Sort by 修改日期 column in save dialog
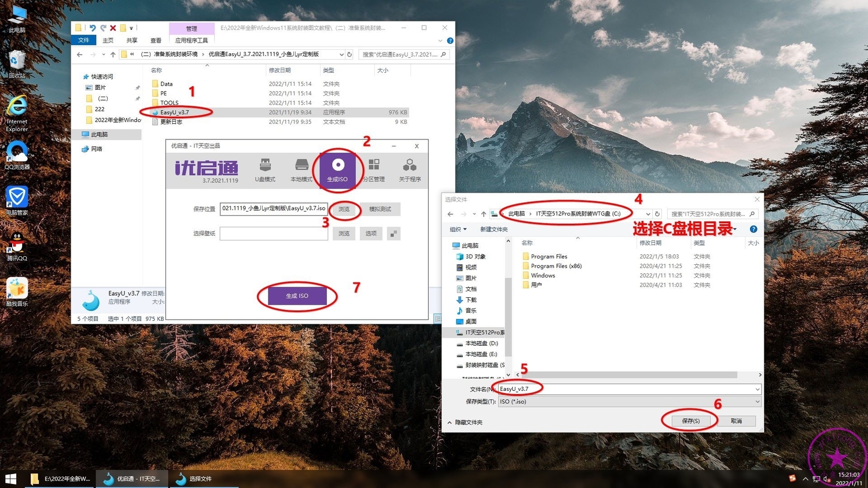This screenshot has width=868, height=488. pos(650,243)
